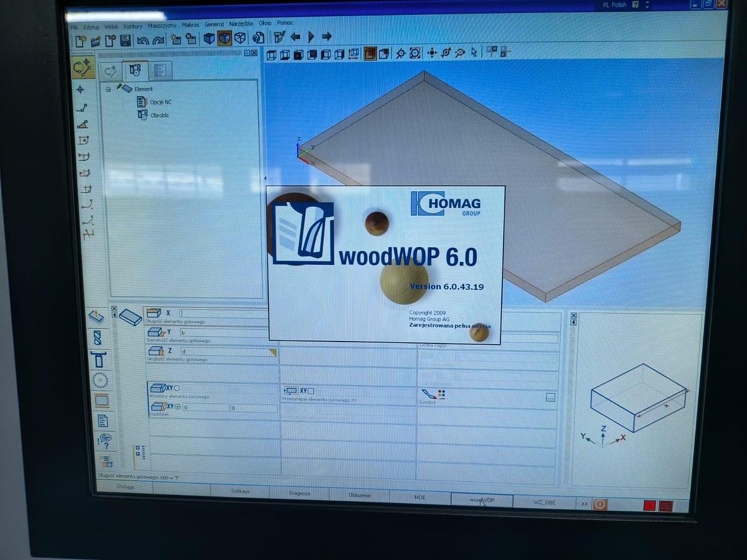Click the Obłożenie button on bottom bar

[359, 495]
